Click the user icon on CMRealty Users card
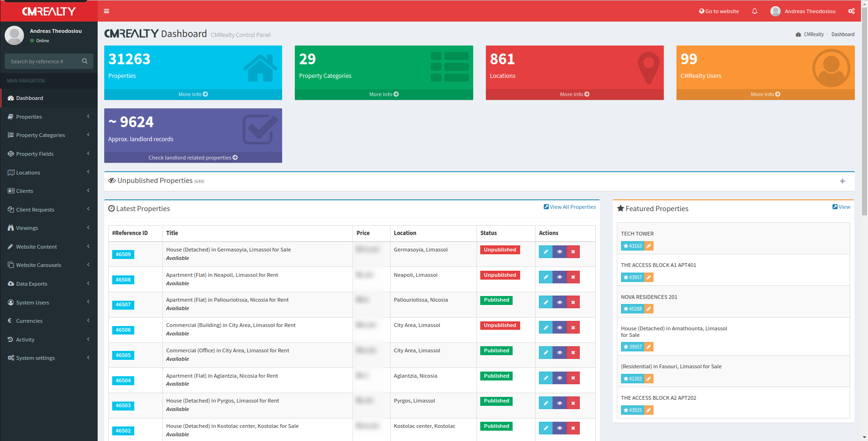This screenshot has height=441, width=868. point(831,68)
